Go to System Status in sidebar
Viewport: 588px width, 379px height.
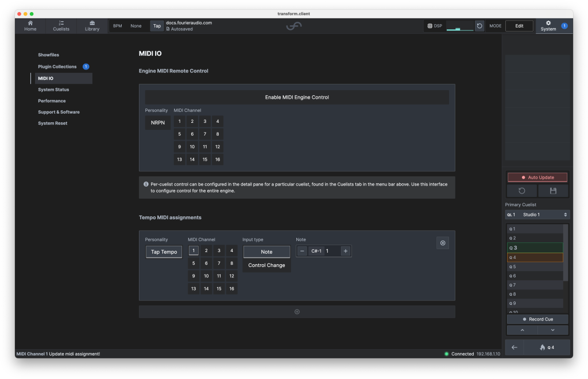[53, 90]
